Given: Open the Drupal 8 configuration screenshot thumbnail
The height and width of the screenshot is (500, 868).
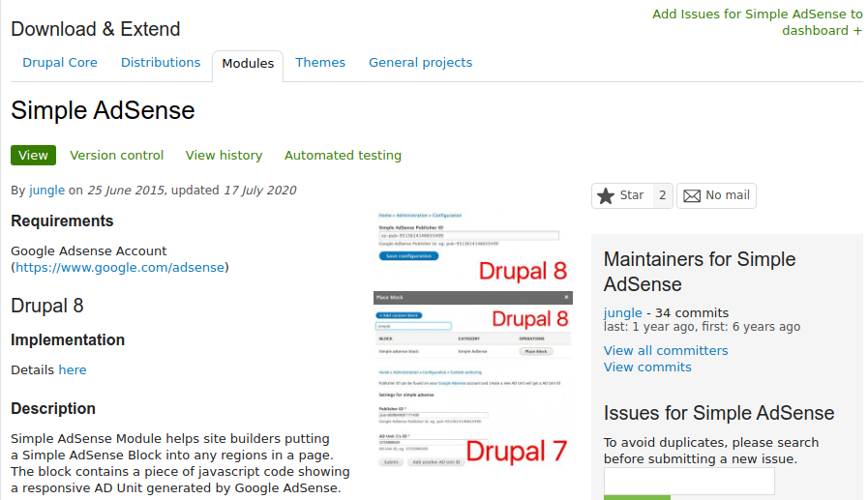Looking at the screenshot, I should [x=473, y=248].
